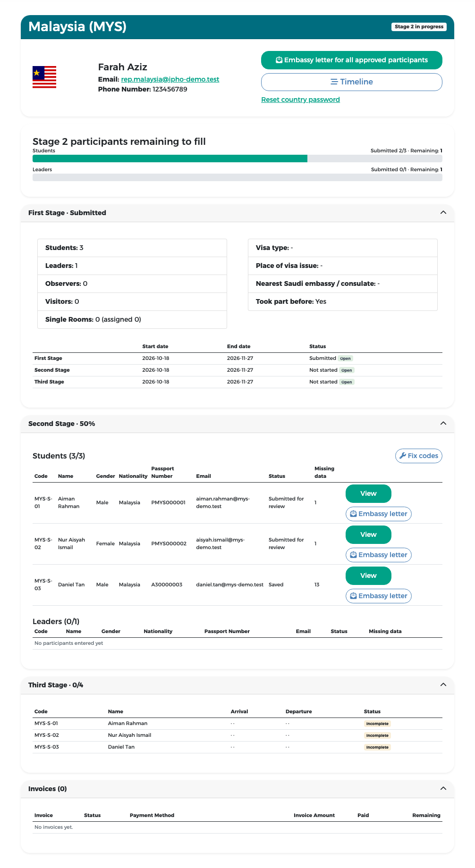The image size is (475, 868).
Task: View student Aiman Rahman's record
Action: click(x=368, y=493)
